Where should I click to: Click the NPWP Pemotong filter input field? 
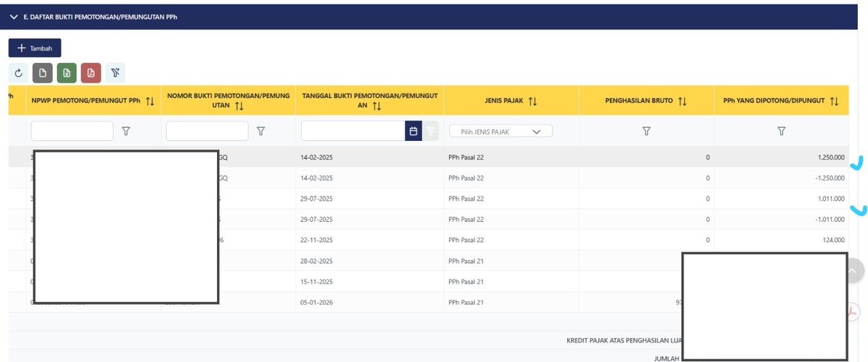pyautogui.click(x=72, y=131)
